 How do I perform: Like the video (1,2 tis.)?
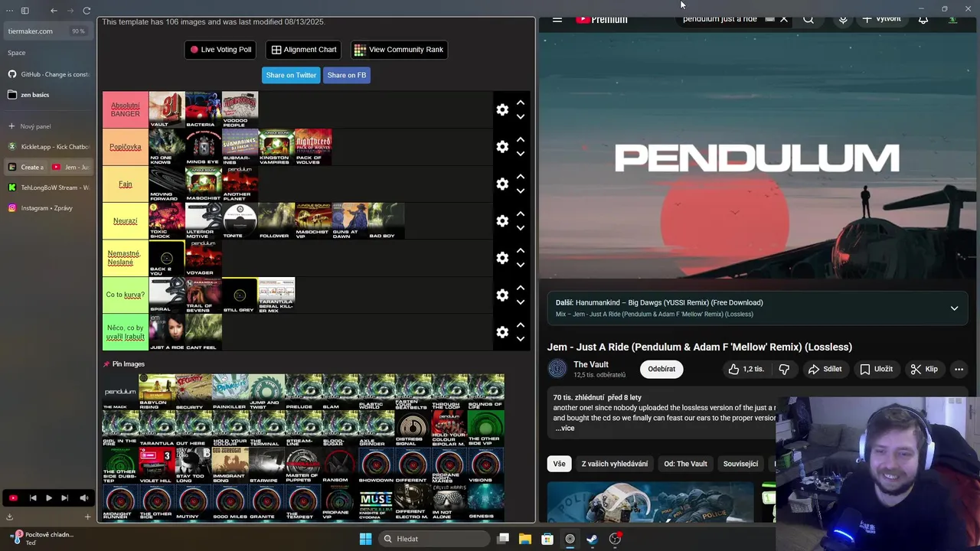[x=746, y=369]
